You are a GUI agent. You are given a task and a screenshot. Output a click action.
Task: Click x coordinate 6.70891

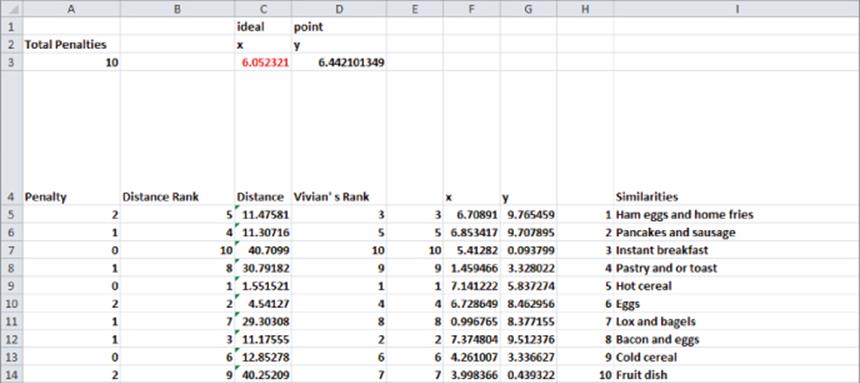point(472,215)
